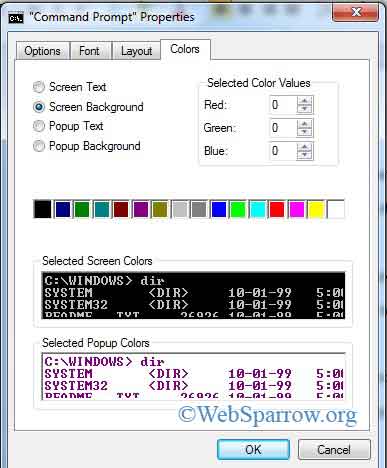Open the Font tab
387x468 pixels.
click(90, 51)
